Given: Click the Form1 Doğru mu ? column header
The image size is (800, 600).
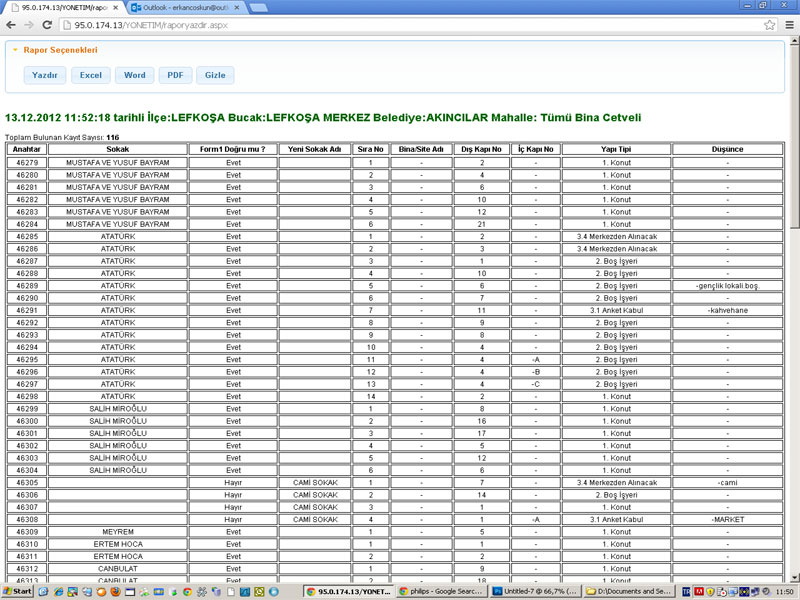Looking at the screenshot, I should (x=233, y=149).
